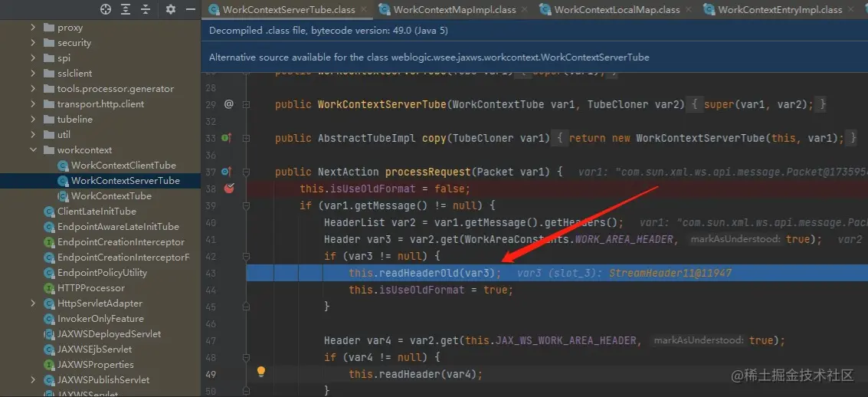
Task: Click the class icon beside EndpointPolicyUtility
Action: (49, 272)
